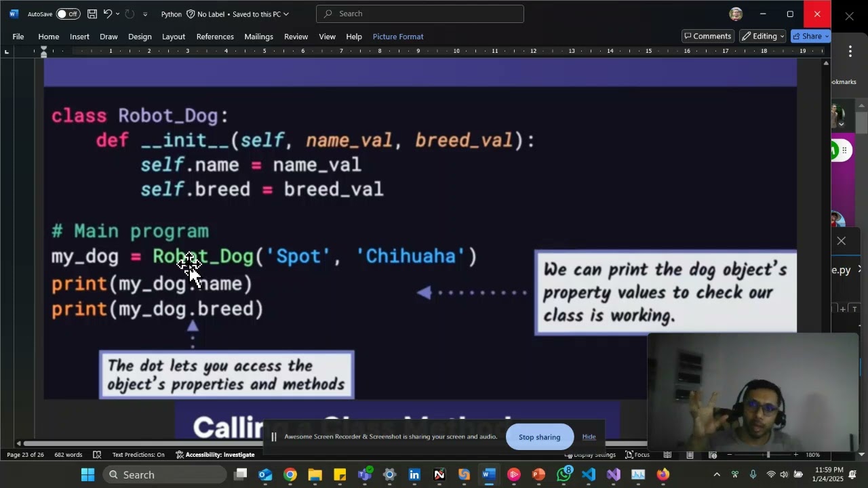
Task: Pause the screen recording share bar
Action: click(274, 437)
